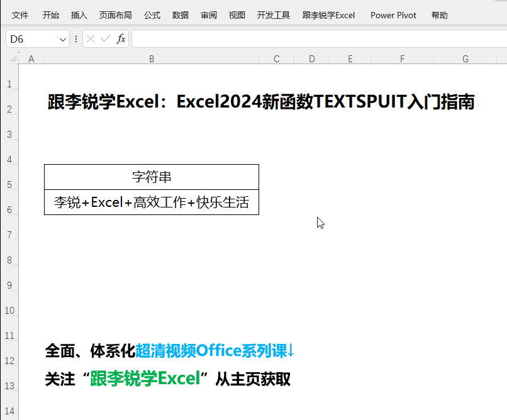
Task: Switch to the 跟李锐学Excel ribbon tab
Action: click(x=328, y=15)
